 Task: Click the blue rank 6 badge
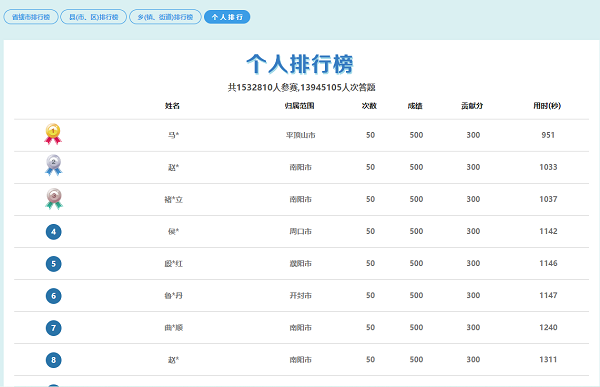[54, 296]
